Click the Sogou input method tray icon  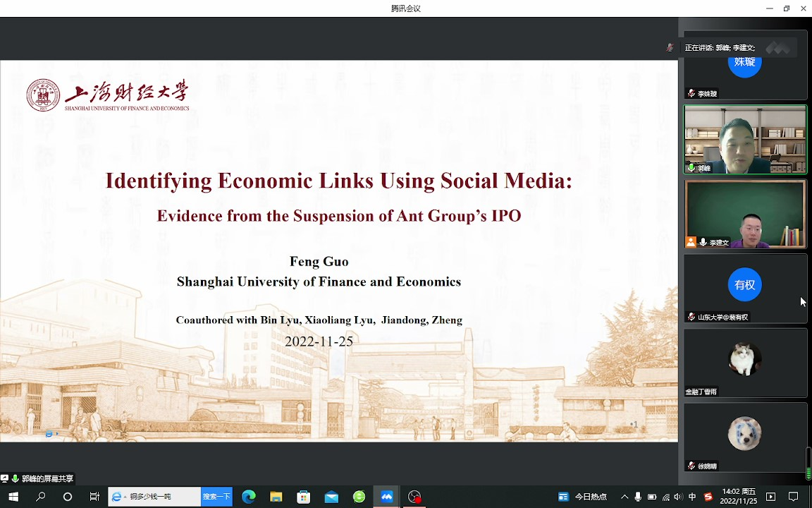pyautogui.click(x=708, y=497)
